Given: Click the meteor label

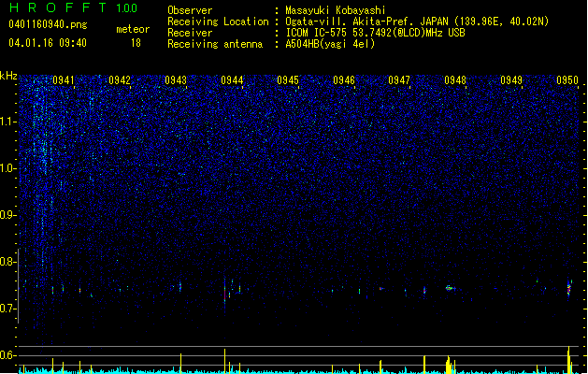Looking at the screenshot, I should point(133,29).
